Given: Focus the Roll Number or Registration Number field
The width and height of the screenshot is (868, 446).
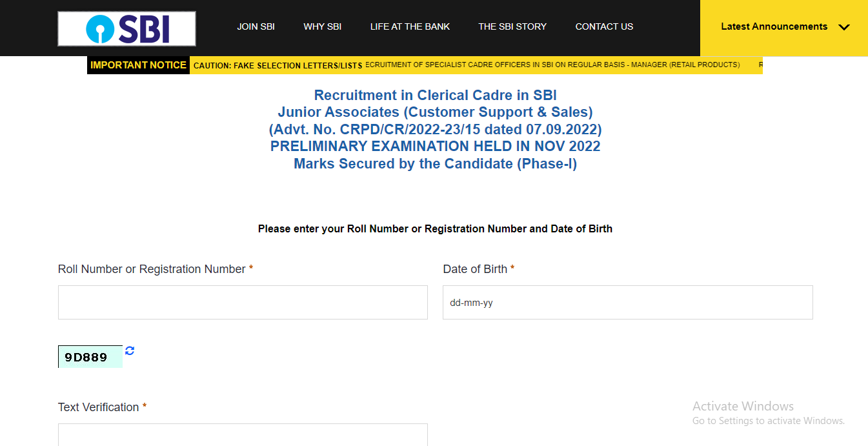Looking at the screenshot, I should click(243, 302).
